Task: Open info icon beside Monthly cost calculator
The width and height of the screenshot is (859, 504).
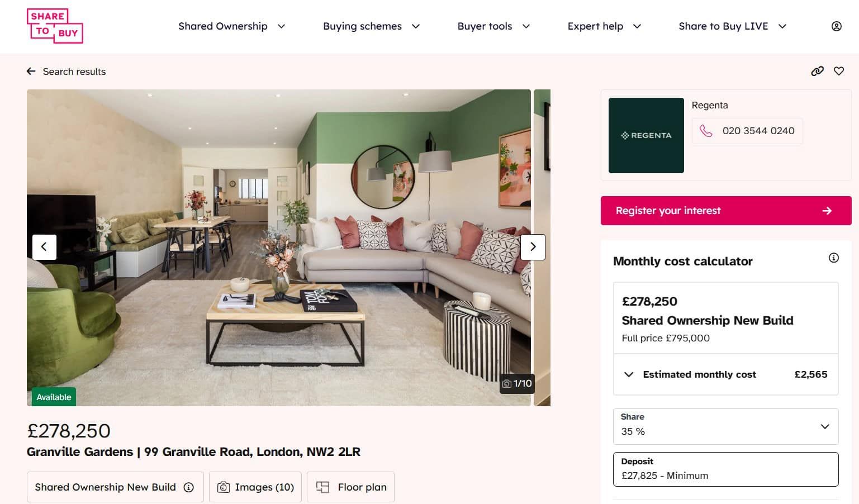Action: pyautogui.click(x=833, y=258)
